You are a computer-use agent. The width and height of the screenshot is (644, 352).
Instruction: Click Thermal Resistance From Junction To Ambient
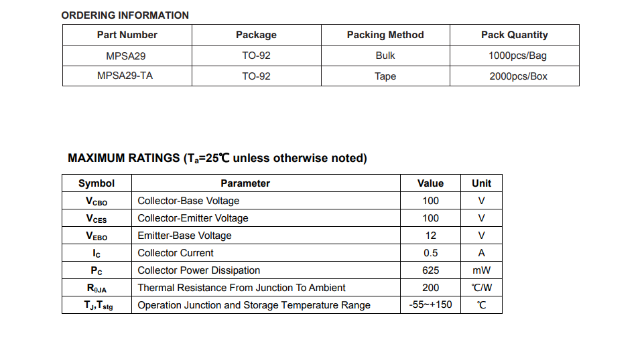click(241, 288)
